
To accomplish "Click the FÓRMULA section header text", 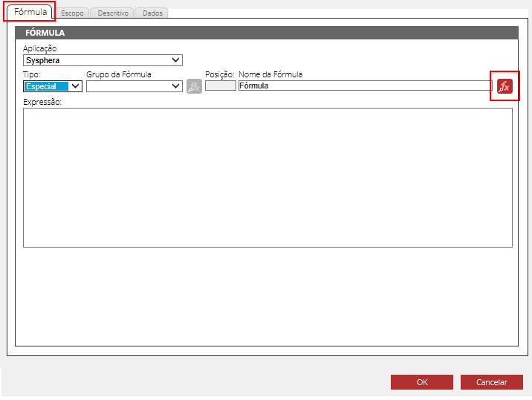I will (x=45, y=33).
